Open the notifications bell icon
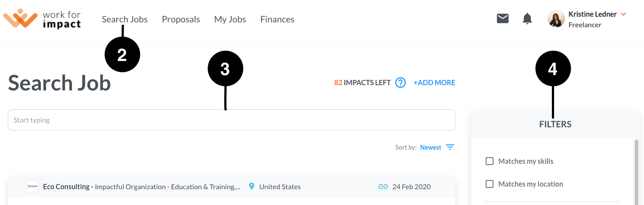The image size is (644, 205). tap(527, 18)
